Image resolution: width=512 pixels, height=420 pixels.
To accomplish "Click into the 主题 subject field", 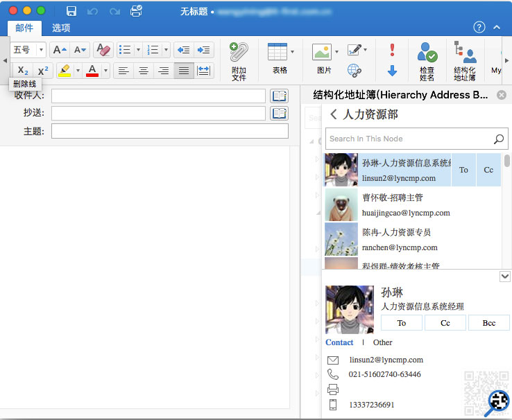I will tap(170, 131).
